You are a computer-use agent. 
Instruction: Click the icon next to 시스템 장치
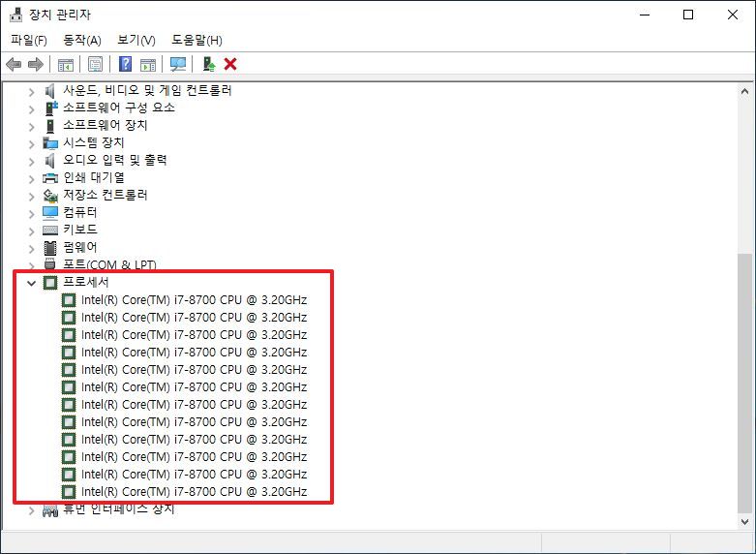tap(50, 142)
